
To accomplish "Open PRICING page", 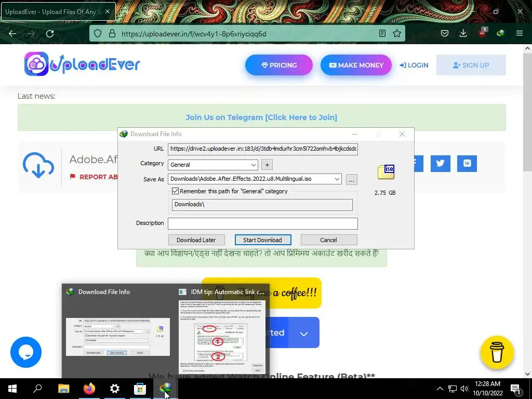I will [x=278, y=65].
